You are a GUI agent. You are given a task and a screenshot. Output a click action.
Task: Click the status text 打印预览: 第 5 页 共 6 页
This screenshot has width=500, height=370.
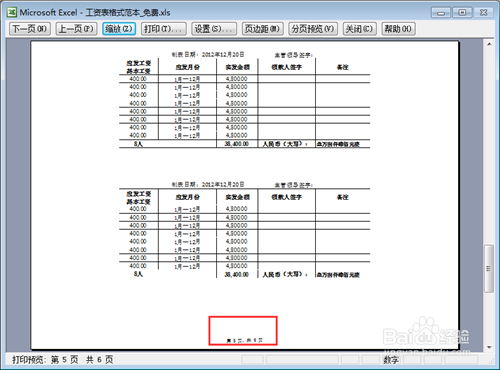(63, 360)
